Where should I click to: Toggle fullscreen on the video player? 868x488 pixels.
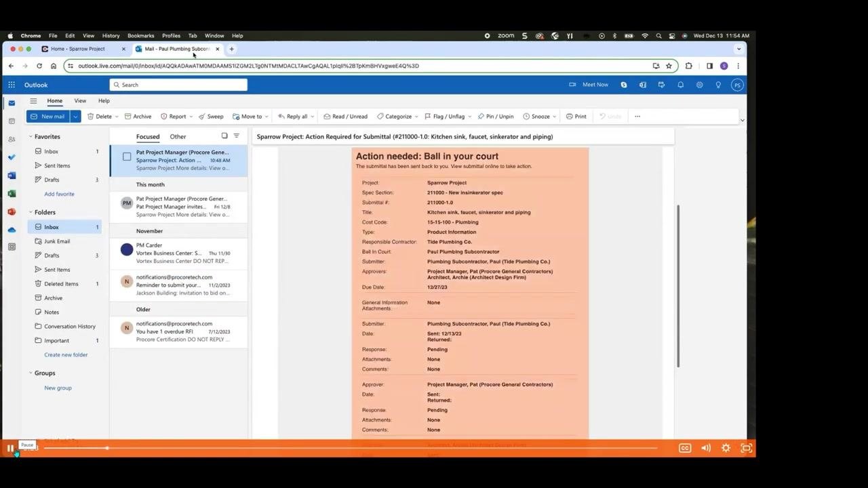pyautogui.click(x=747, y=448)
